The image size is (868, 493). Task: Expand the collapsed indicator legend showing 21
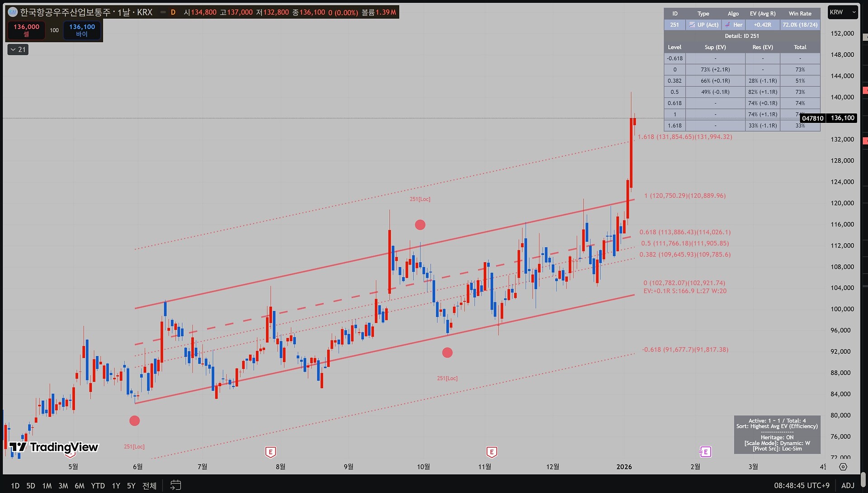tap(18, 49)
